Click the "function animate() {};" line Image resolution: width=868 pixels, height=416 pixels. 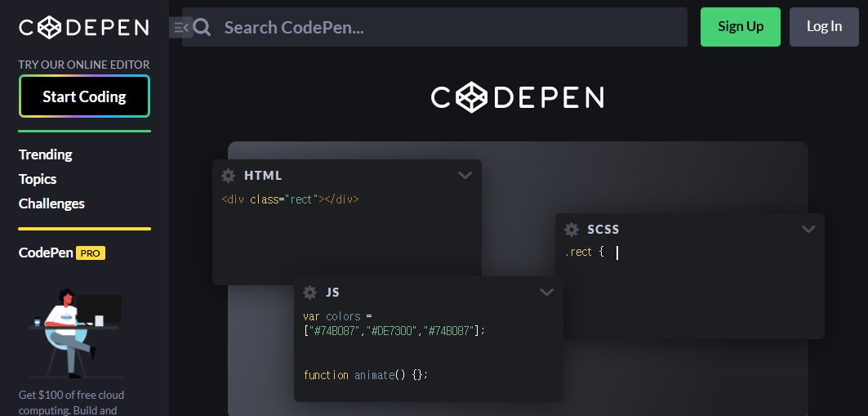coord(365,375)
